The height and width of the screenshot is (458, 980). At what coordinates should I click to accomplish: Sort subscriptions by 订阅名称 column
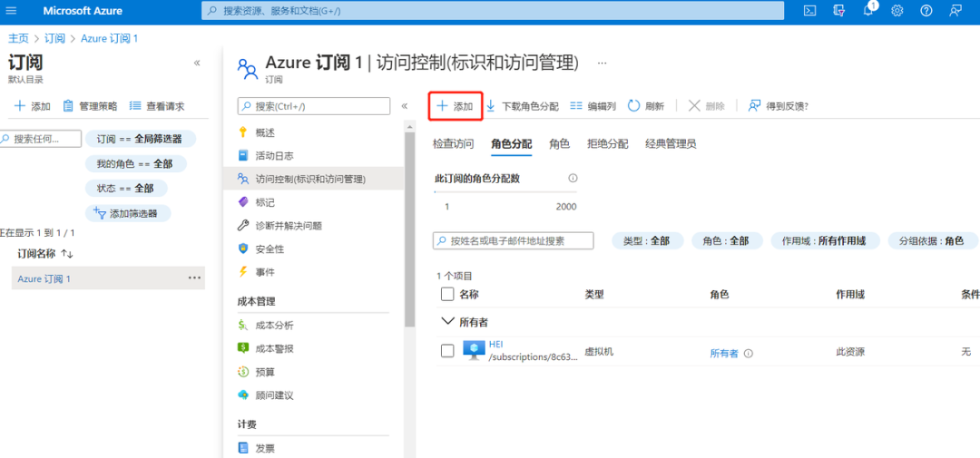coord(45,254)
